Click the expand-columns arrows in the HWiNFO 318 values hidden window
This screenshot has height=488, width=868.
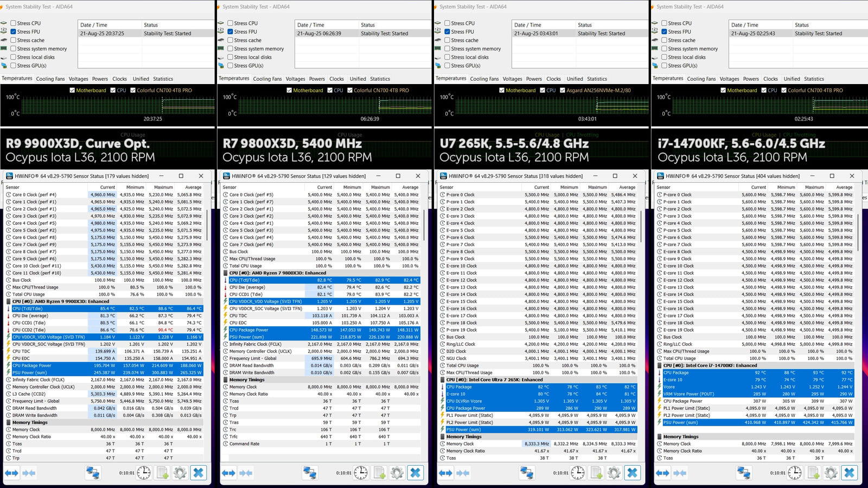click(445, 473)
